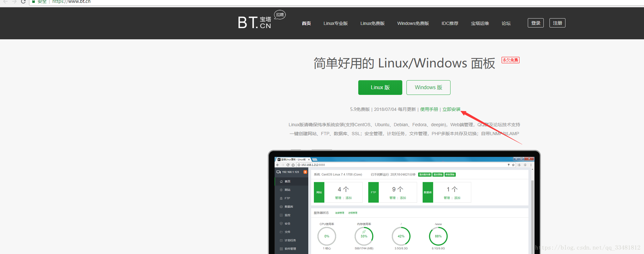The width and height of the screenshot is (644, 254).
Task: Home icon beside 首页 in panel preview
Action: [x=281, y=181]
